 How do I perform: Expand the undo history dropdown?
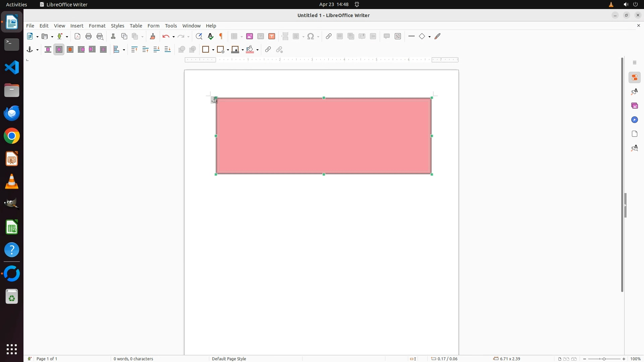pos(173,37)
